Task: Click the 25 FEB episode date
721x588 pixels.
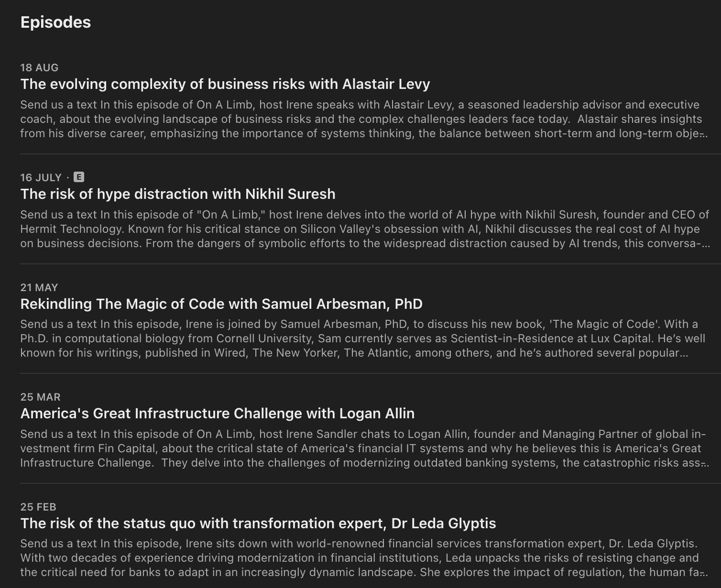Action: [x=38, y=507]
